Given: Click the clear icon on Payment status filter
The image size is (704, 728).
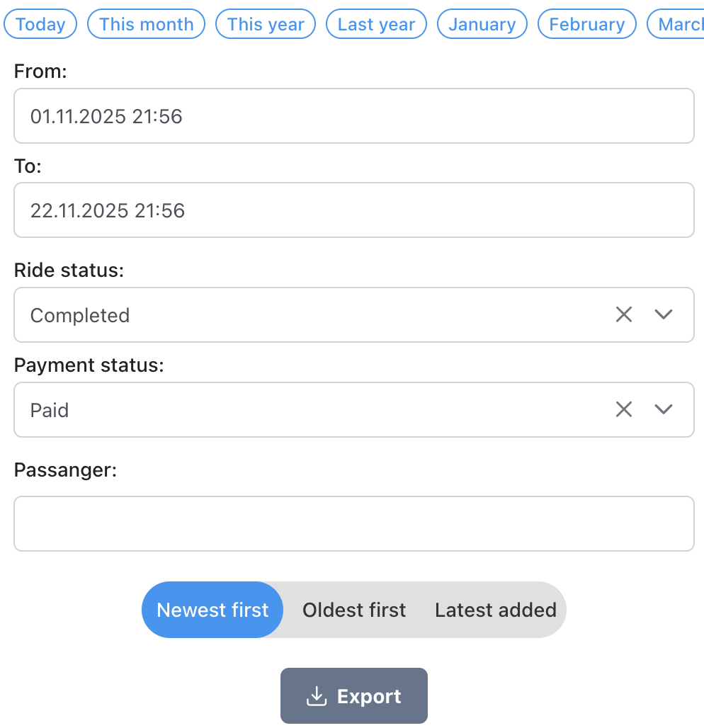Looking at the screenshot, I should click(623, 409).
